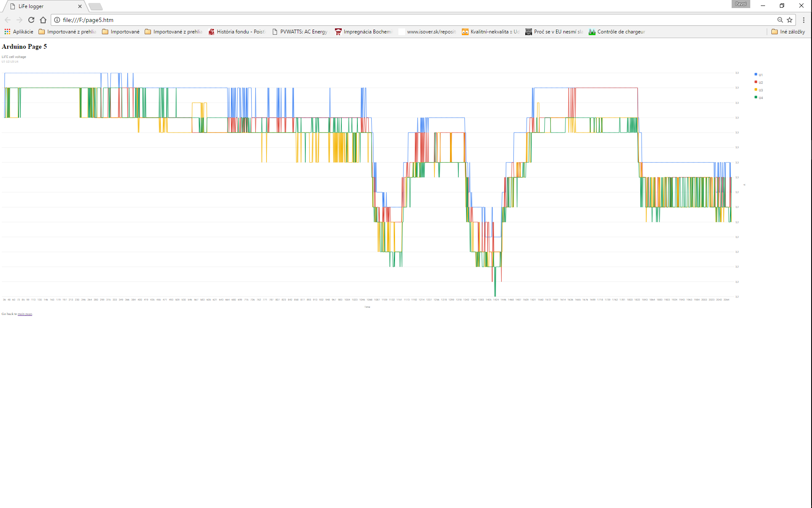Open the Chrome three-dot menu
This screenshot has height=508, width=812.
tap(804, 20)
